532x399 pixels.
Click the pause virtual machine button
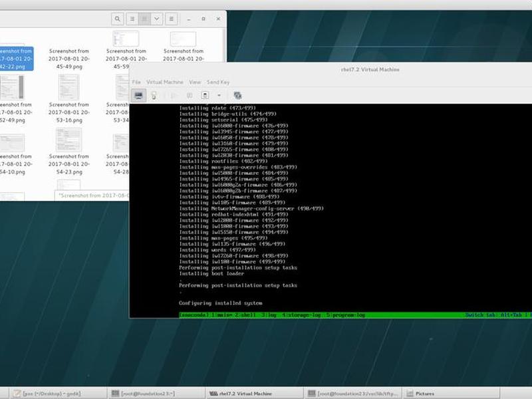[190, 95]
